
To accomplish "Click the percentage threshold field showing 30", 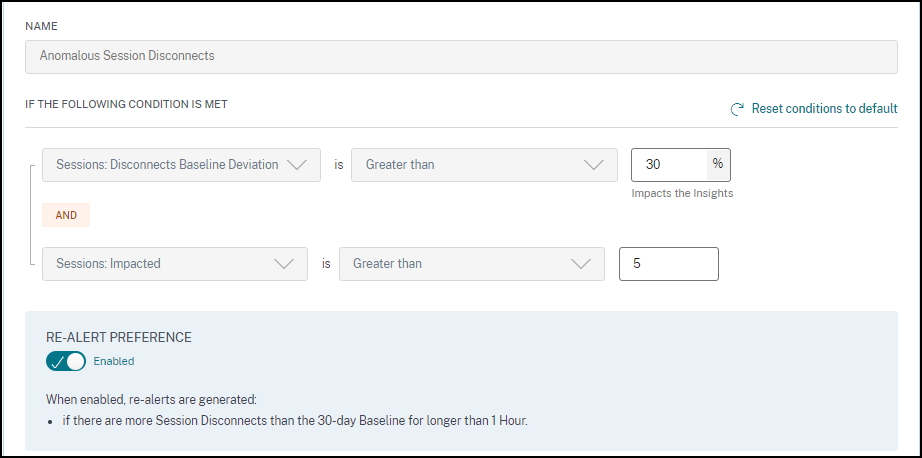I will point(668,165).
